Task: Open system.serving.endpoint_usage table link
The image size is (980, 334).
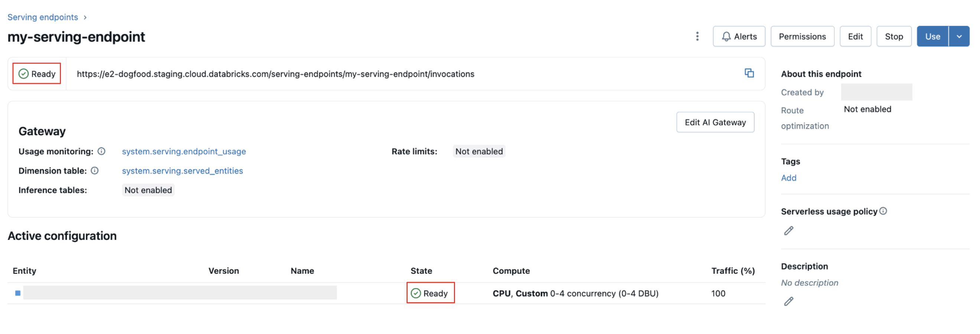Action: 184,151
